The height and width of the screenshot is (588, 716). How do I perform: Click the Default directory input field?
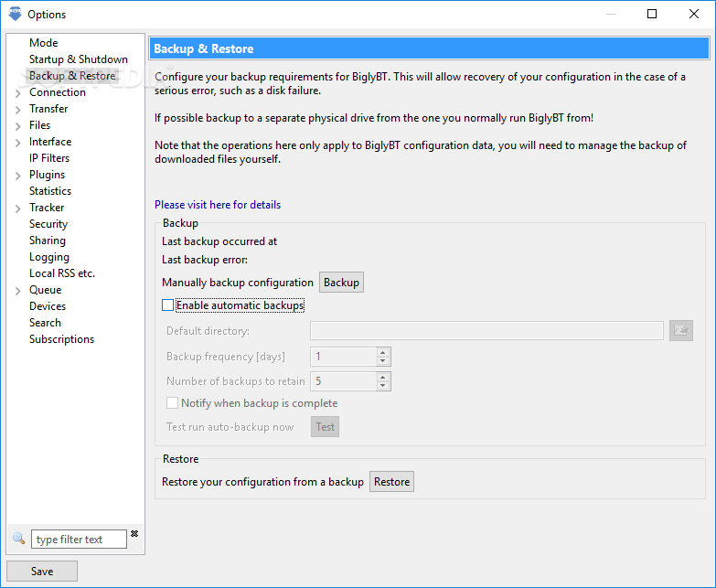pyautogui.click(x=486, y=330)
